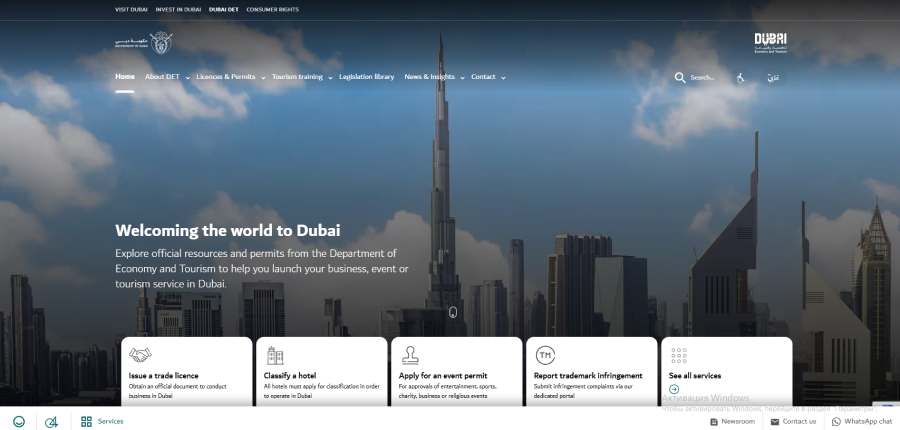
Task: Click trade licence card description text
Action: coord(177,392)
